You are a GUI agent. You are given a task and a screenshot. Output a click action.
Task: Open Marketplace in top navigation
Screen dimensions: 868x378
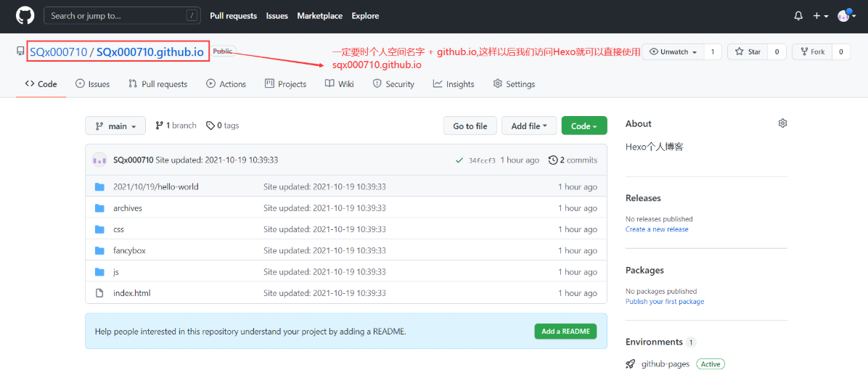(x=319, y=16)
